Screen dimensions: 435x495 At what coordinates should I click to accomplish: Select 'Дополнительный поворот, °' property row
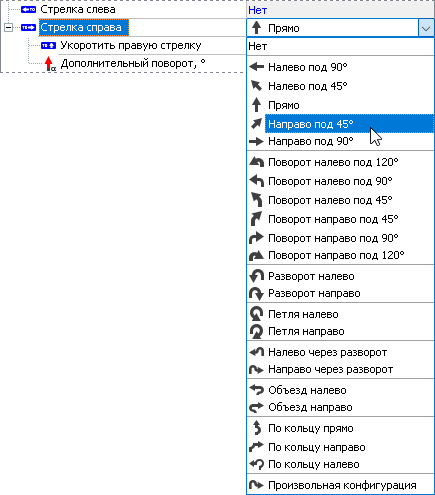click(133, 64)
